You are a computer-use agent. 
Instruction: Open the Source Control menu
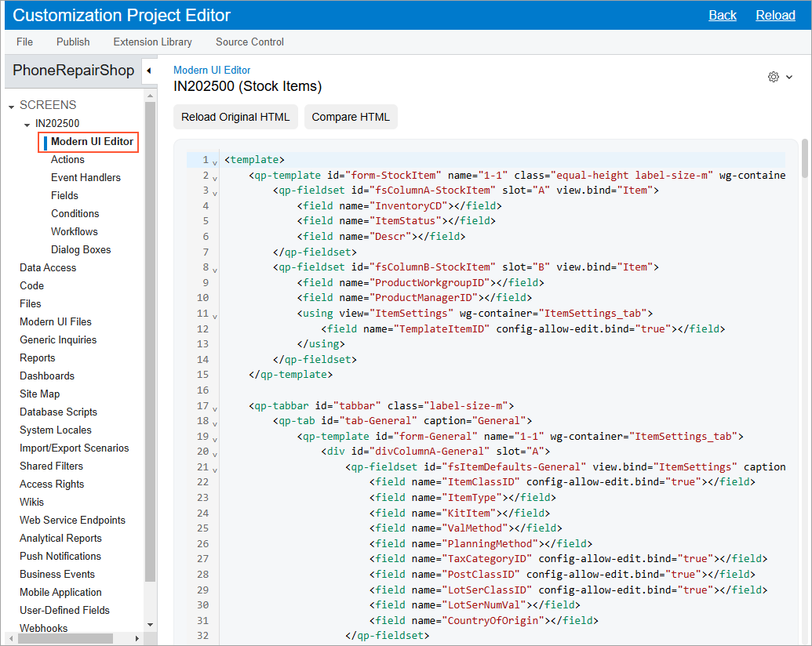click(x=249, y=42)
